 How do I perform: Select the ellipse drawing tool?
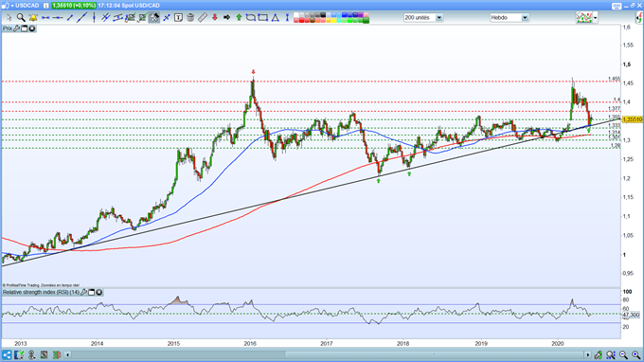(x=251, y=18)
